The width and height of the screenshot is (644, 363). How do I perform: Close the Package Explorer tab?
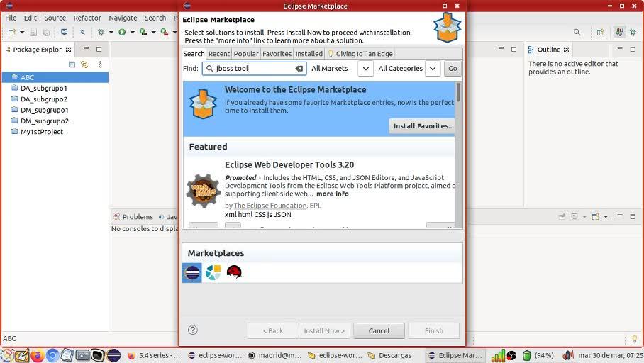pyautogui.click(x=69, y=50)
